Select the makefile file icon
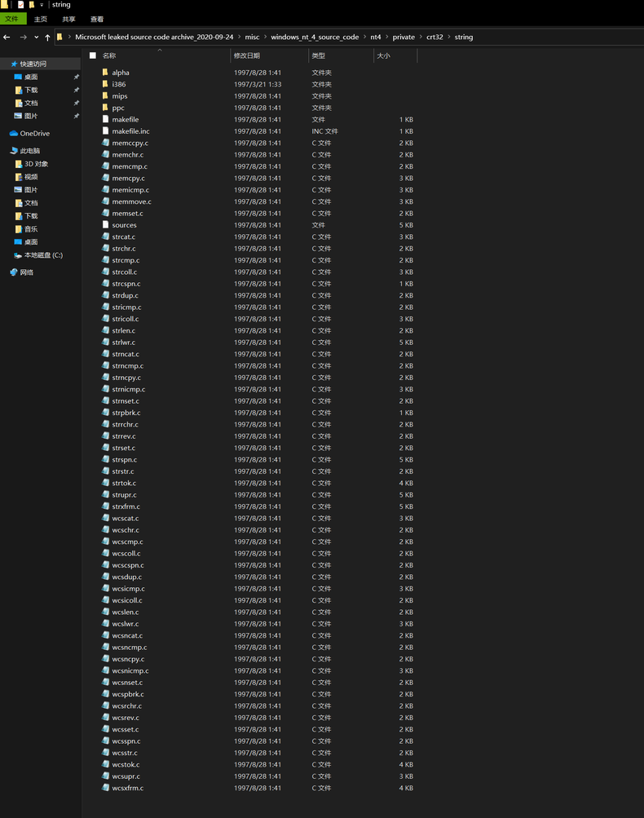The image size is (644, 818). [x=105, y=119]
